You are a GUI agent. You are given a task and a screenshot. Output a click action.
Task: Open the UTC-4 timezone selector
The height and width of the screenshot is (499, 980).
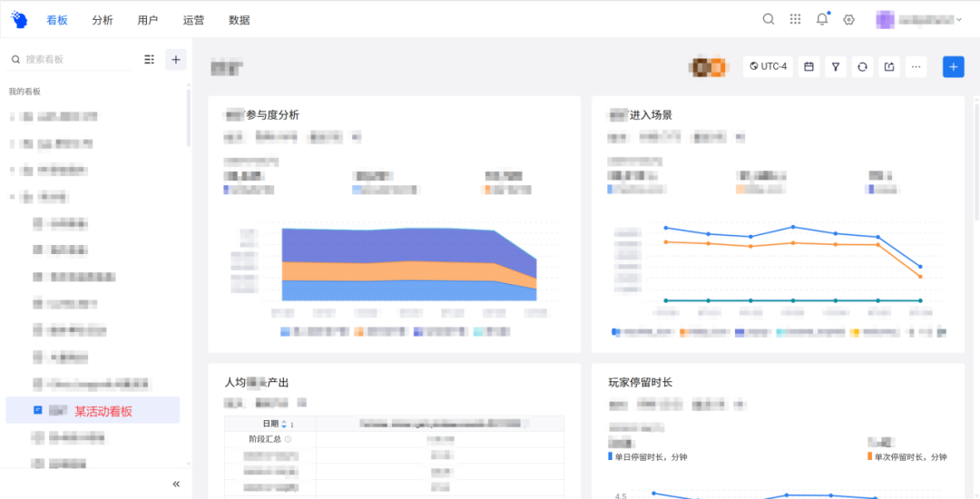769,67
